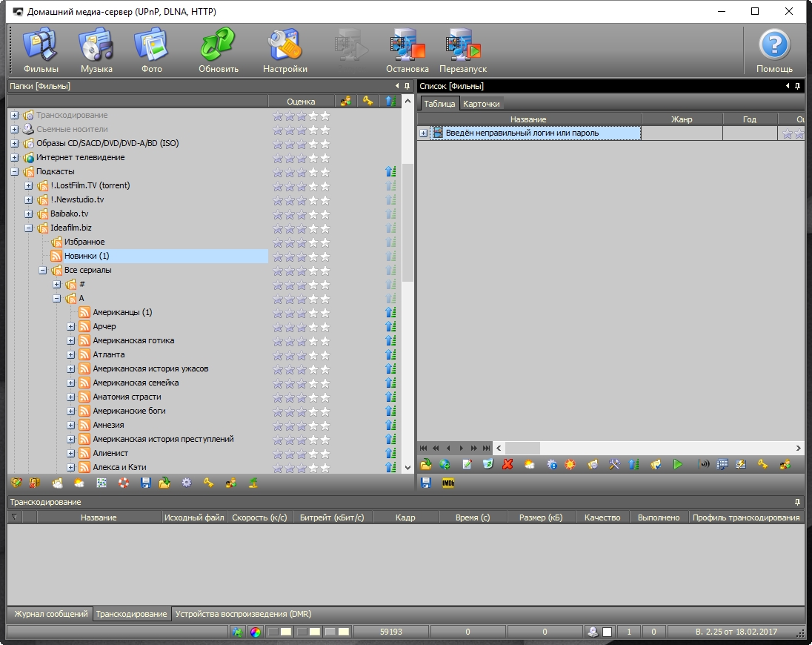Open the Журнал сообщений tab

[52, 614]
